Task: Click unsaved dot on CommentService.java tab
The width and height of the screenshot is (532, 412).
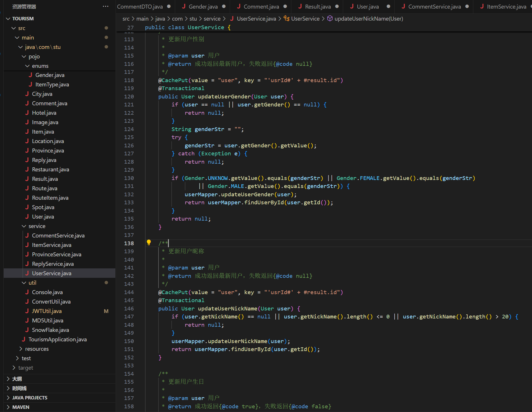Action: point(467,6)
